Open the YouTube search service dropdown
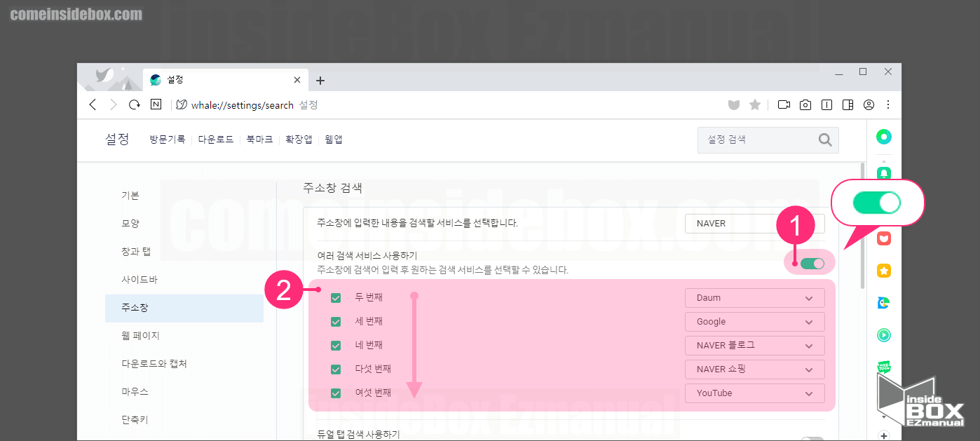 755,393
